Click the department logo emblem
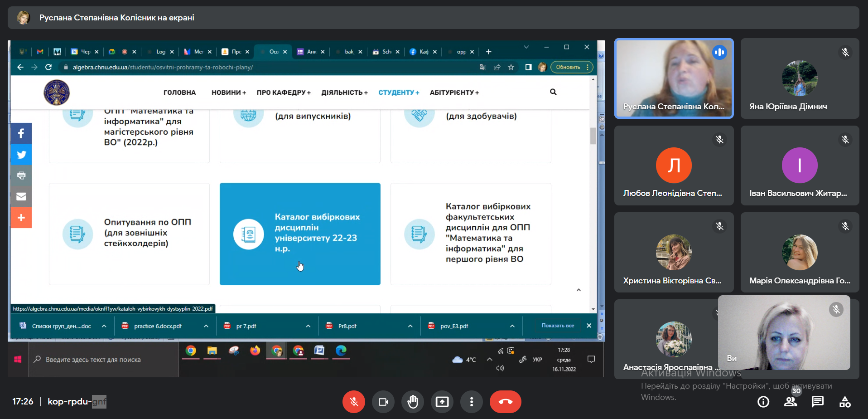This screenshot has width=868, height=419. (57, 93)
